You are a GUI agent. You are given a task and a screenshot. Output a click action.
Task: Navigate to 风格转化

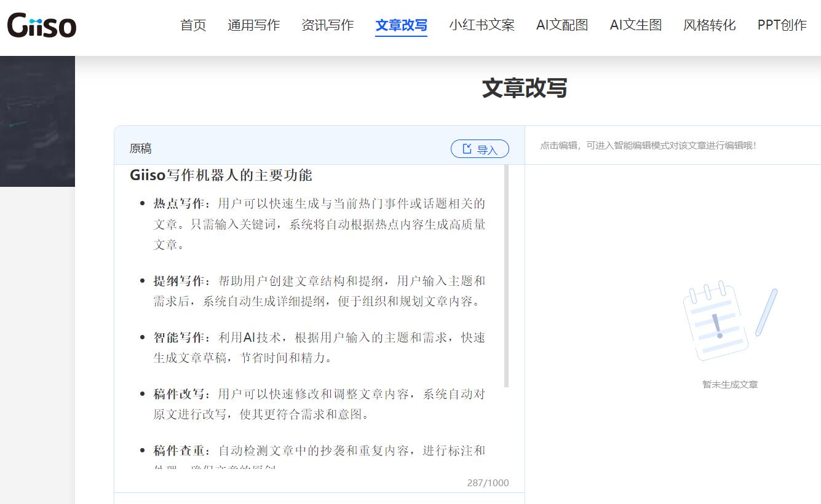pos(709,25)
